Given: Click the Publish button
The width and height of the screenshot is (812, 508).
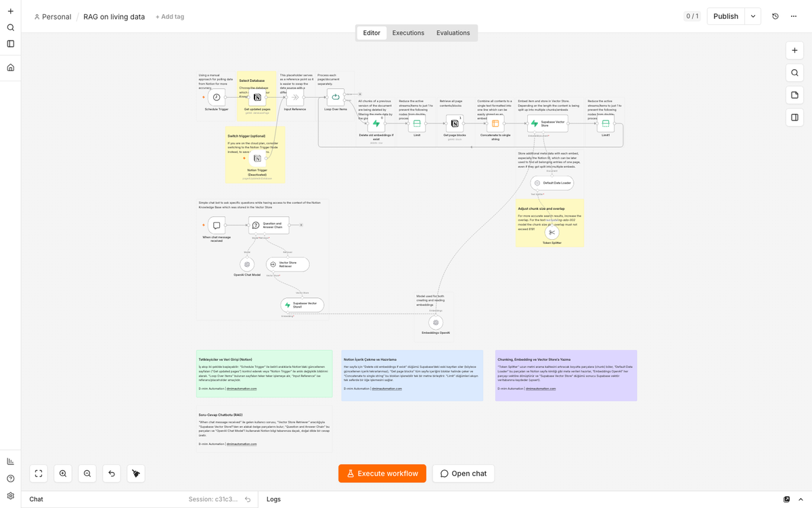Looking at the screenshot, I should (725, 16).
